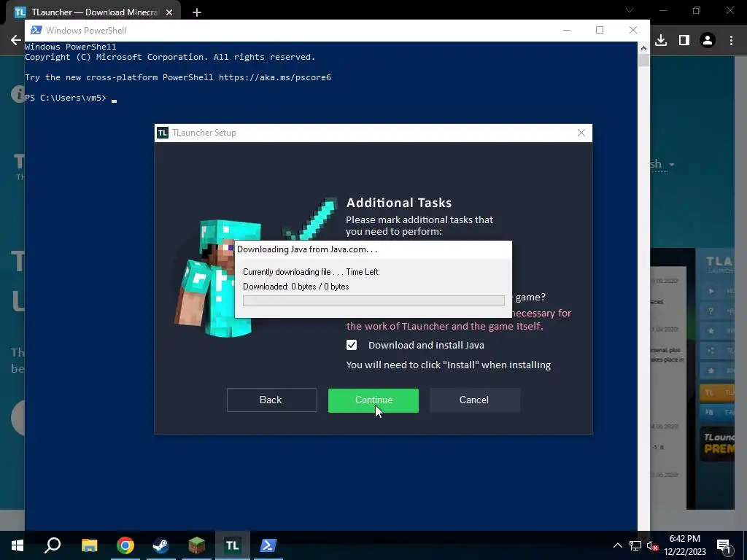Toggle the browser side panel icon

684,40
